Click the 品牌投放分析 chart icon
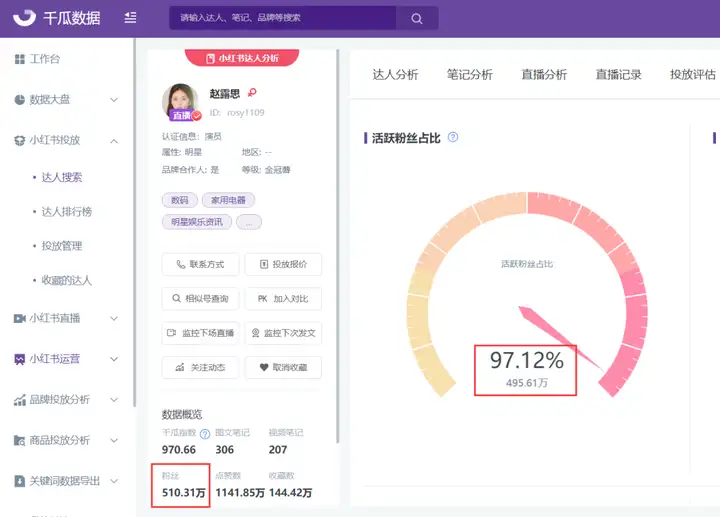This screenshot has width=720, height=517. [x=20, y=400]
